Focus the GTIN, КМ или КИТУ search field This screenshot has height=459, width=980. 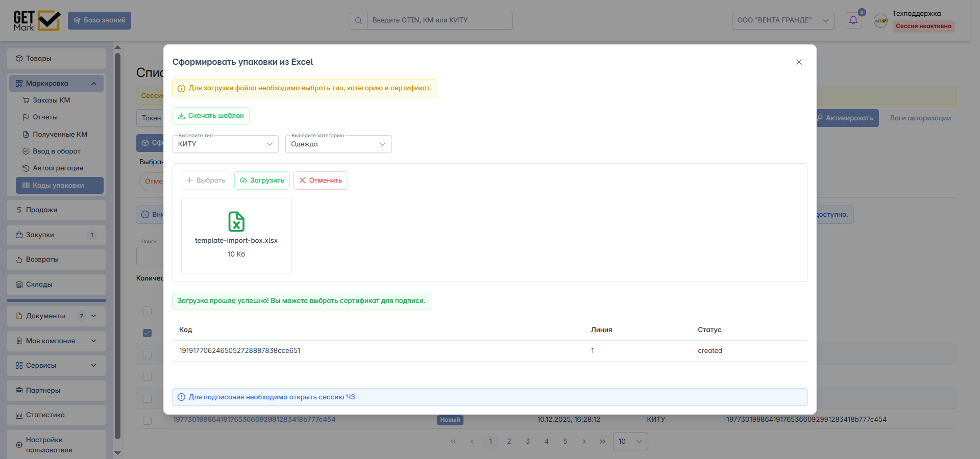[x=439, y=20]
